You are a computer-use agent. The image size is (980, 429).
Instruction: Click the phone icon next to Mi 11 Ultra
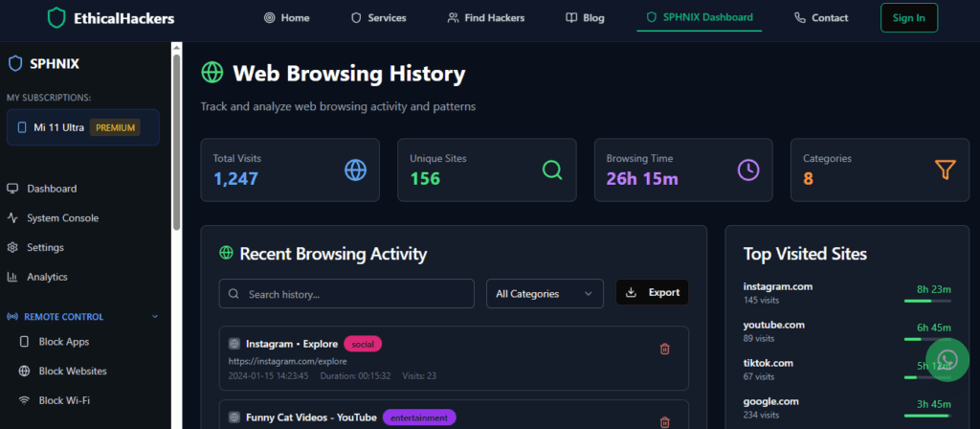[22, 127]
